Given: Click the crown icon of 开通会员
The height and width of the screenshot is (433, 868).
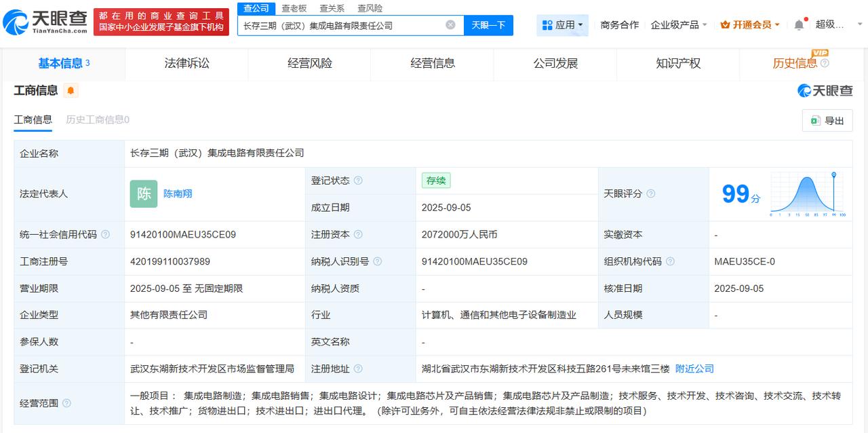Looking at the screenshot, I should [x=725, y=24].
